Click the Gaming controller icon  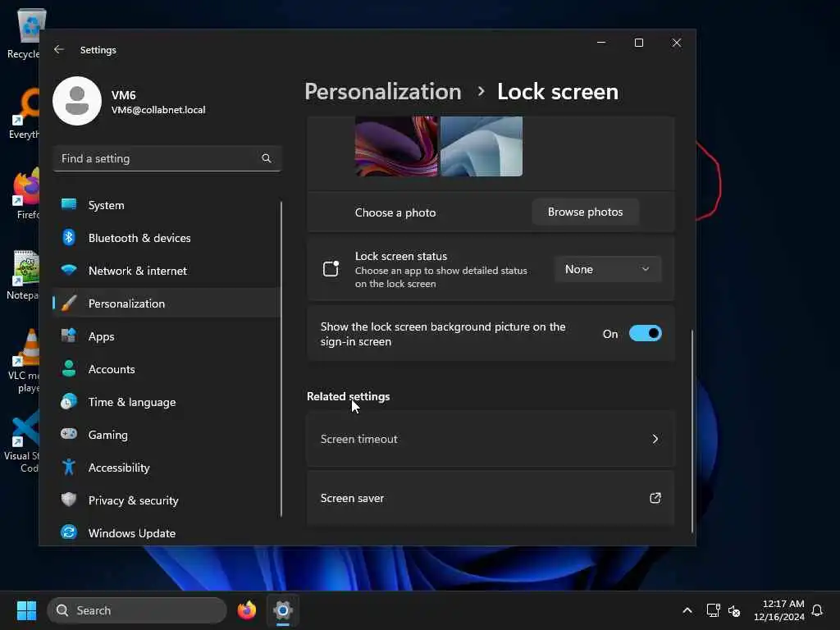pos(69,434)
